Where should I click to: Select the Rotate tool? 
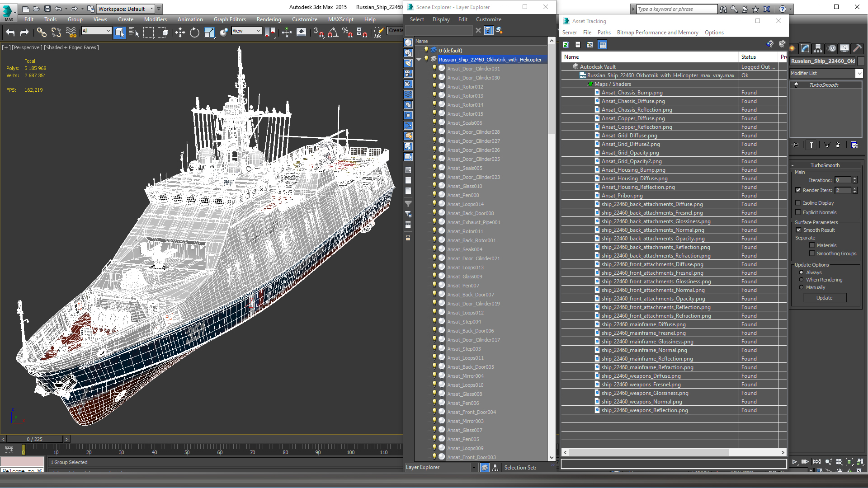point(194,32)
